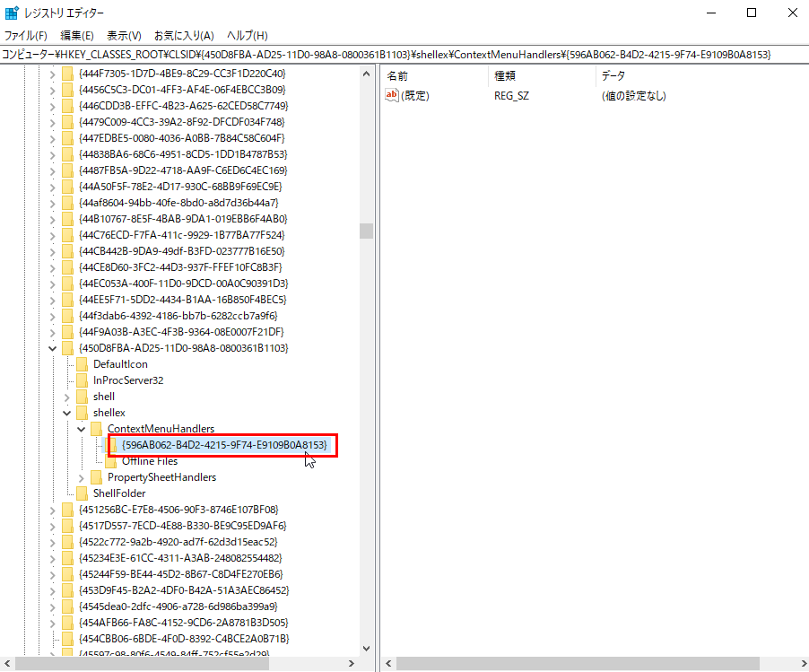
Task: Open the 表示(V) menu
Action: click(x=124, y=36)
